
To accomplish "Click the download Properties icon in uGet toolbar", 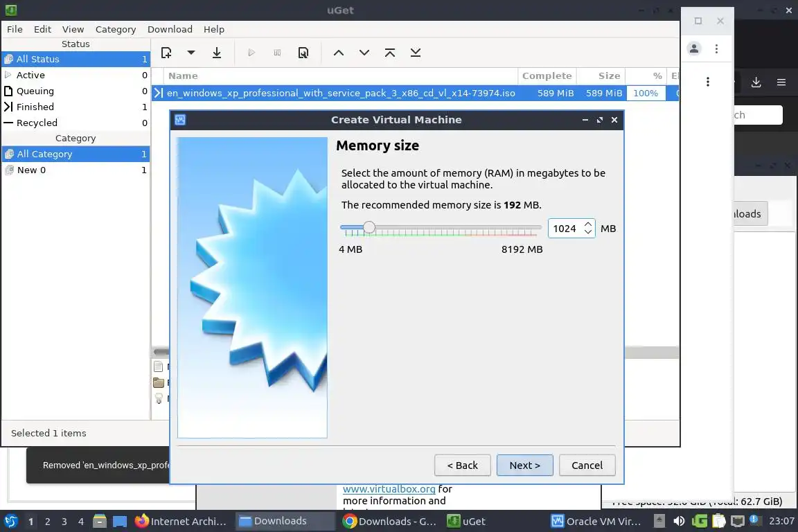I will click(x=303, y=53).
